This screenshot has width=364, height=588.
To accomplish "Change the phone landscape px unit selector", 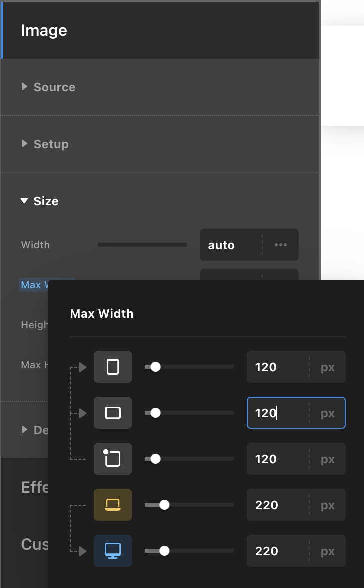I will [328, 413].
